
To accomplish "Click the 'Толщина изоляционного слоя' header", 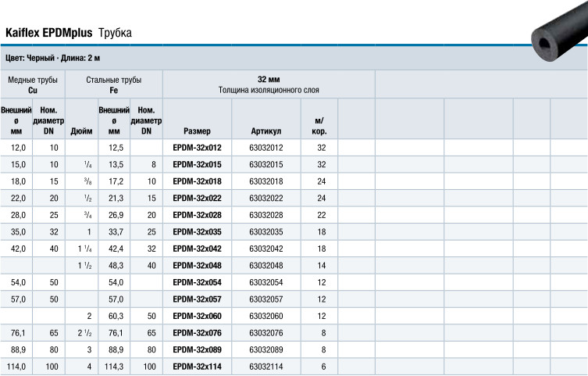I will point(269,90).
